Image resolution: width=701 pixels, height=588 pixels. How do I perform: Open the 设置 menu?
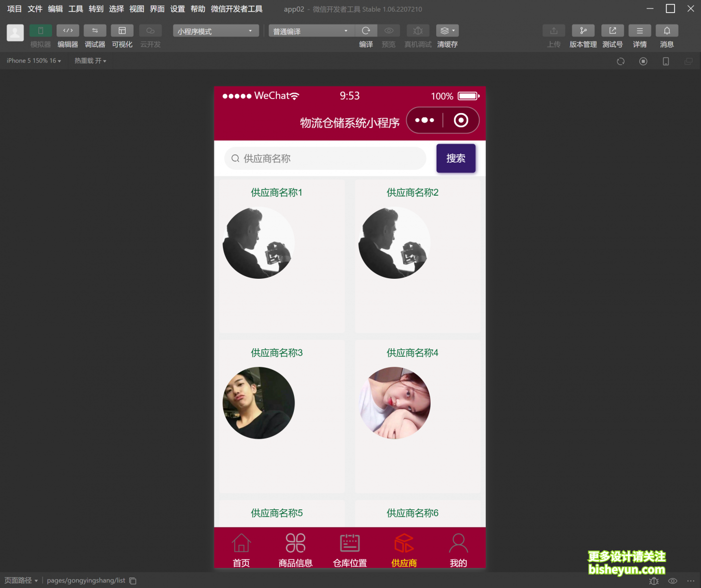(177, 9)
